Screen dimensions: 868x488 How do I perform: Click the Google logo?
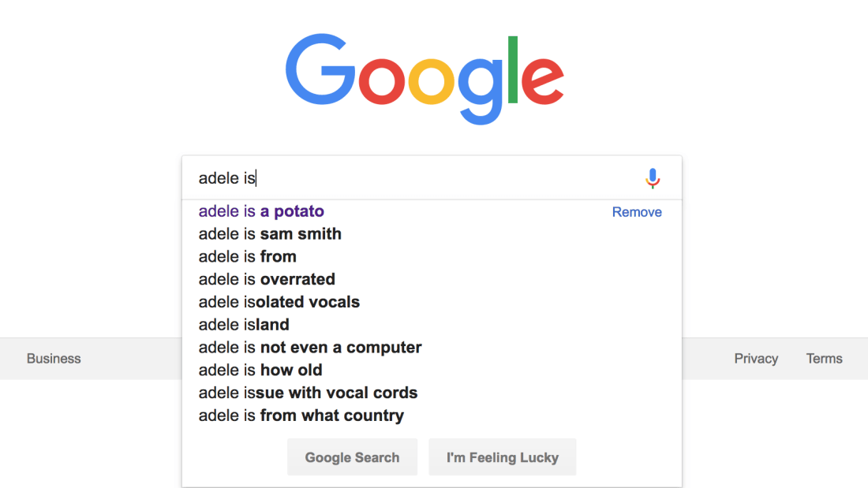(425, 79)
